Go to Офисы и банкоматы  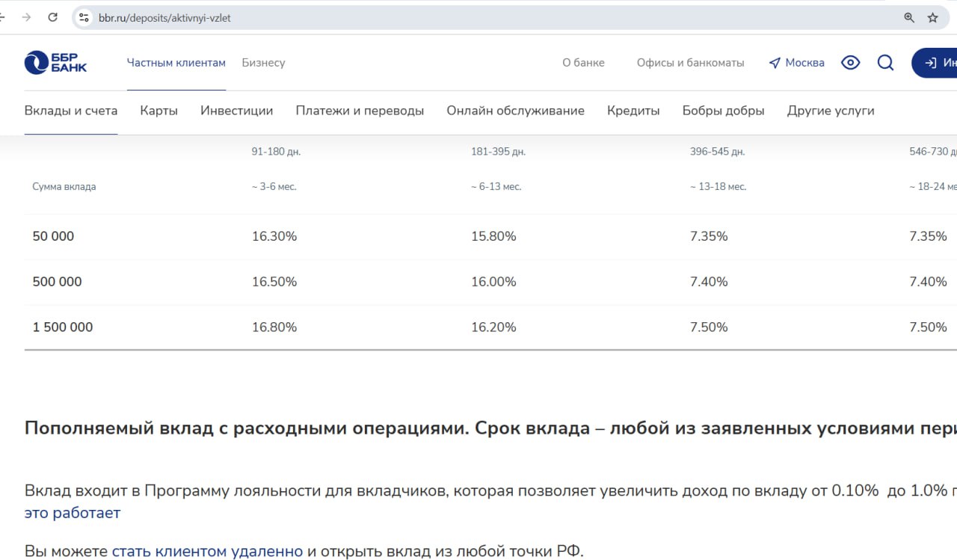coord(690,63)
